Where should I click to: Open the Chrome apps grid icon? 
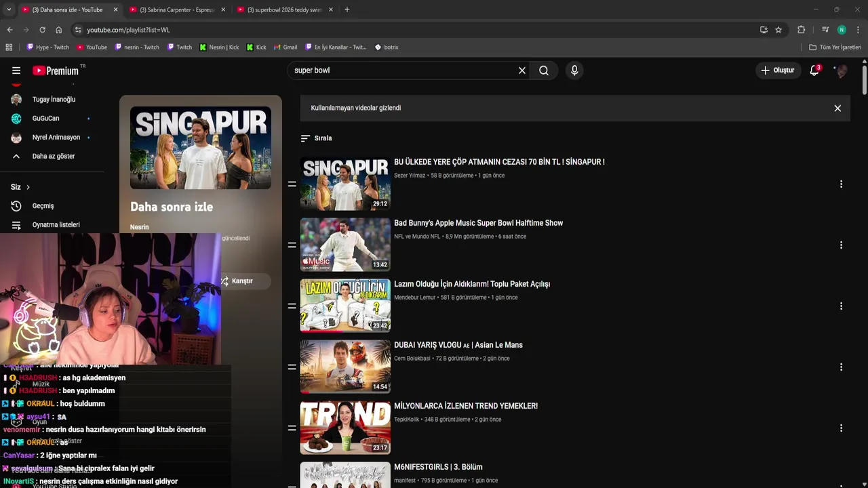point(9,47)
